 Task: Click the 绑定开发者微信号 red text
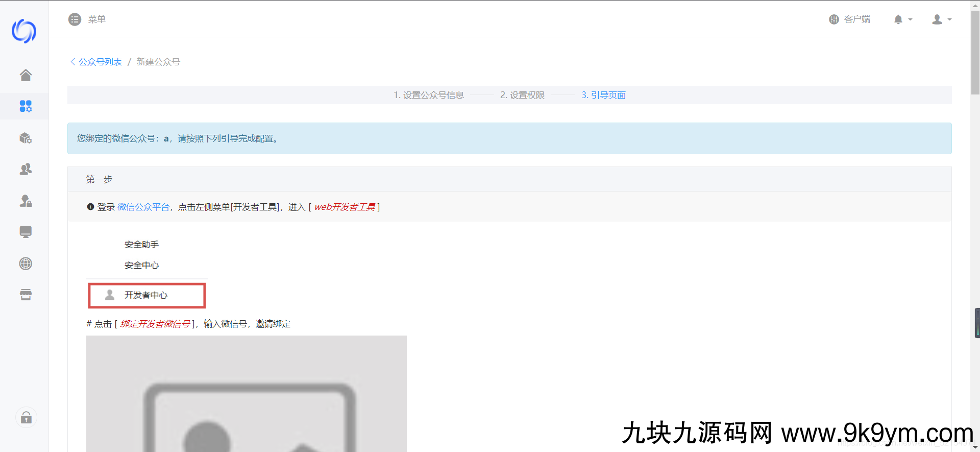pyautogui.click(x=155, y=324)
